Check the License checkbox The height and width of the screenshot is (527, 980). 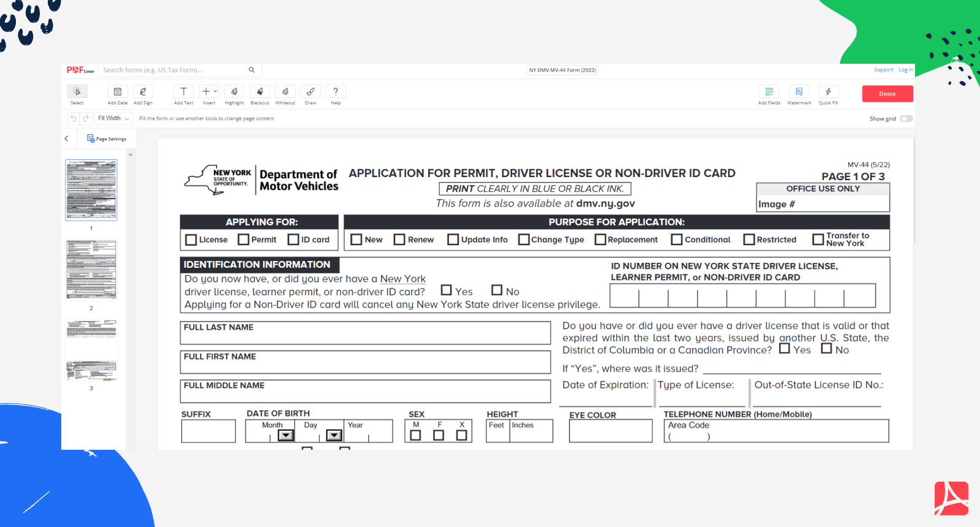point(191,240)
